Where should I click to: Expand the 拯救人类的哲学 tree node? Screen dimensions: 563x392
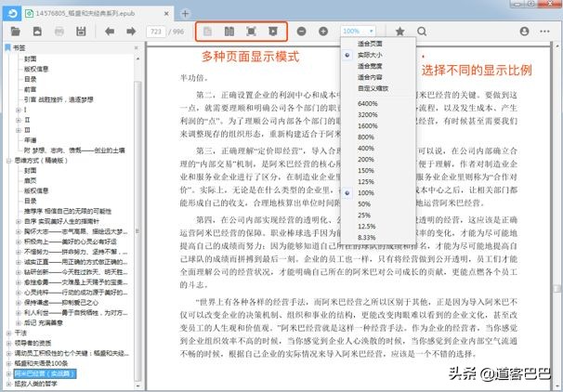pyautogui.click(x=8, y=384)
